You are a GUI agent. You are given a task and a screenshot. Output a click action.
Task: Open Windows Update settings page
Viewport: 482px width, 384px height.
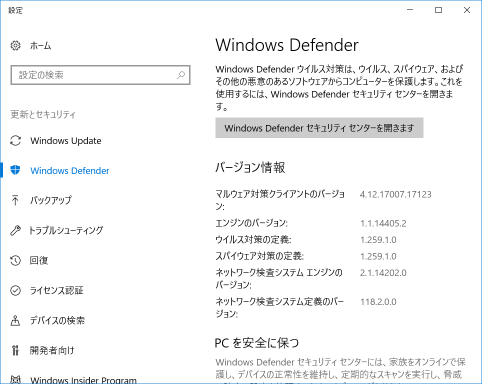pyautogui.click(x=66, y=141)
